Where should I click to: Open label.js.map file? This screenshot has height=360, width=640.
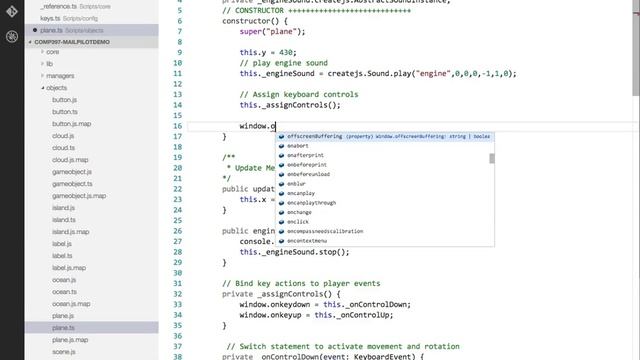point(69,268)
